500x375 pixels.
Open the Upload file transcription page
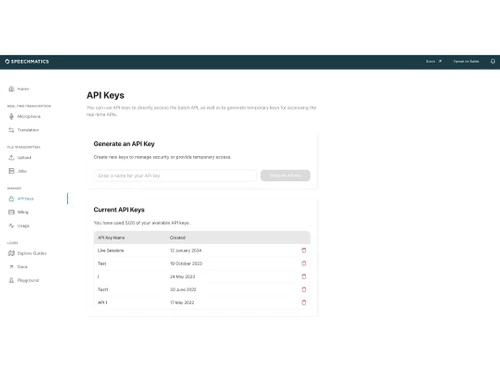(20, 157)
